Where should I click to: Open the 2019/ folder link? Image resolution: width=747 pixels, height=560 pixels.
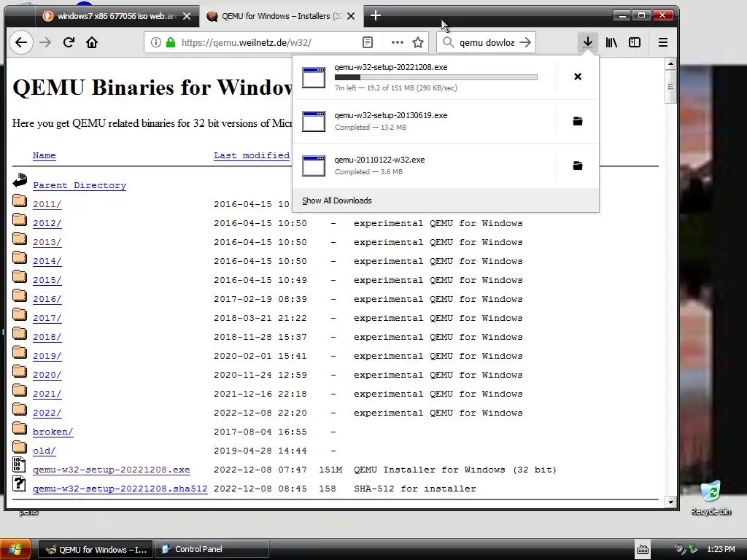pos(47,356)
